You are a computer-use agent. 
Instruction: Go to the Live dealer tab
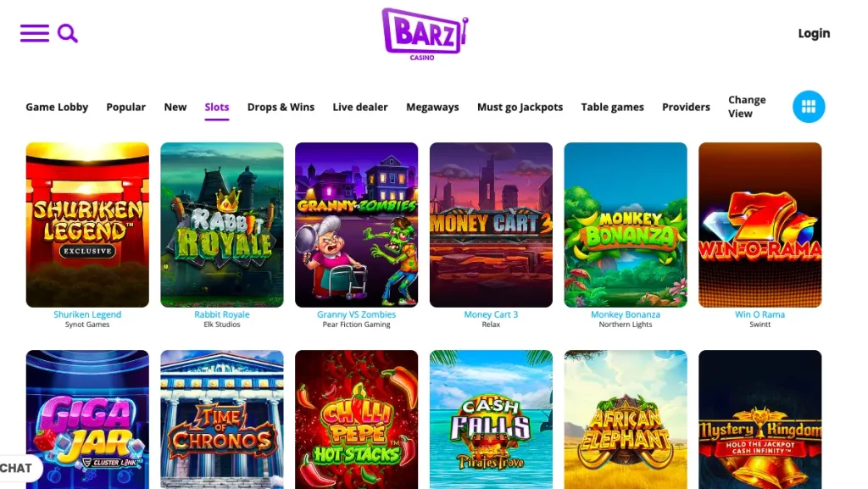pos(359,107)
